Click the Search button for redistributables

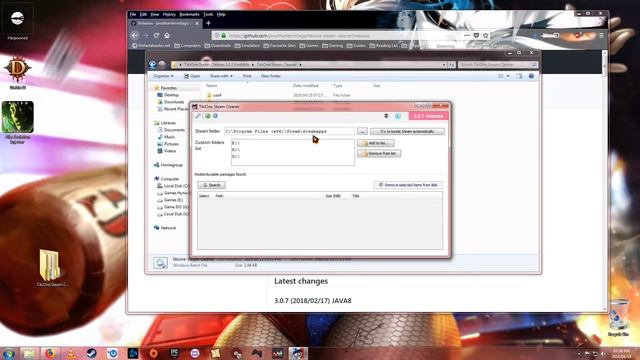coord(211,185)
